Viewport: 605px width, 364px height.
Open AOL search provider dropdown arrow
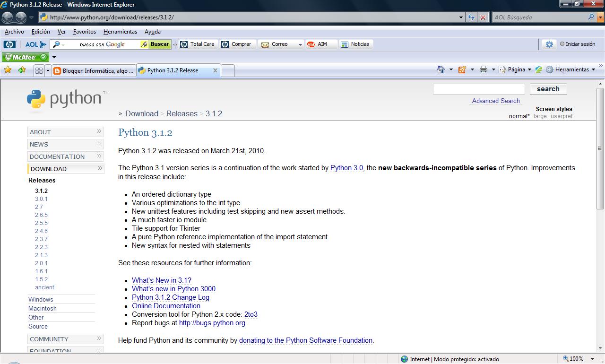click(x=600, y=17)
